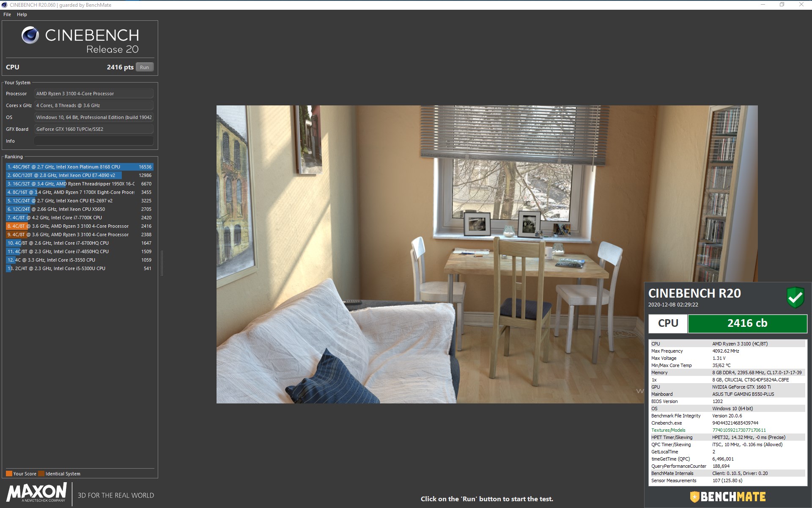Select ranking entry Xeon CPU E7-4890 v2
The height and width of the screenshot is (508, 812).
(80, 175)
